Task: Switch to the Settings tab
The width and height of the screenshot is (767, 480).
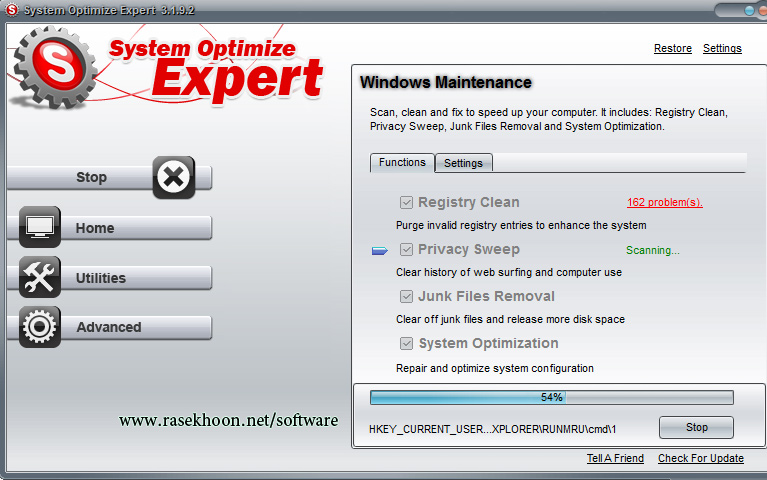Action: coord(463,163)
